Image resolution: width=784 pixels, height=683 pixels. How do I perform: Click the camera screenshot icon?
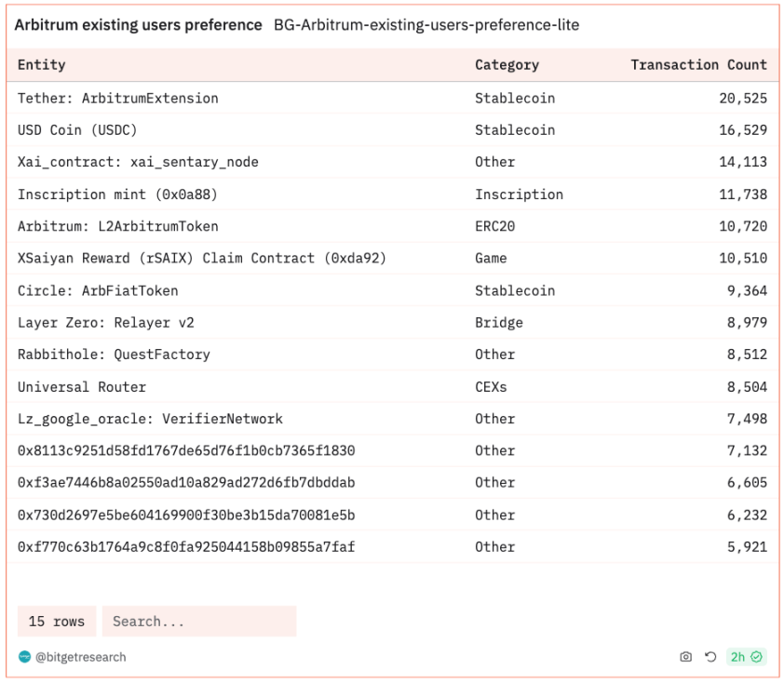point(686,657)
